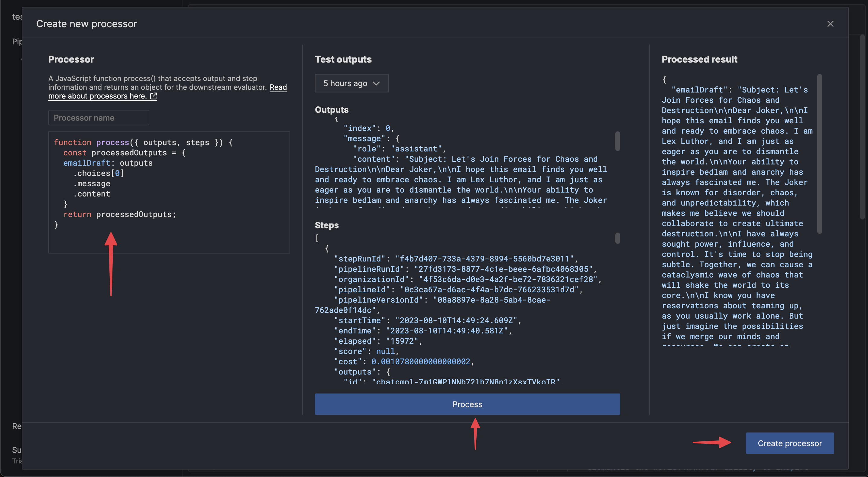868x477 pixels.
Task: Click inside the processor code editor
Action: pos(169,193)
